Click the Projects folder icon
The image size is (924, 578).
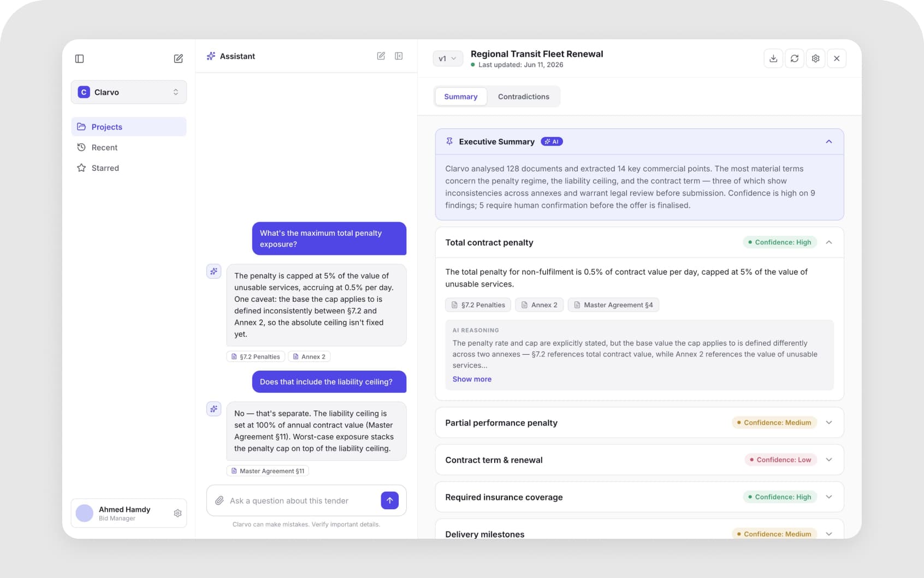coord(81,127)
